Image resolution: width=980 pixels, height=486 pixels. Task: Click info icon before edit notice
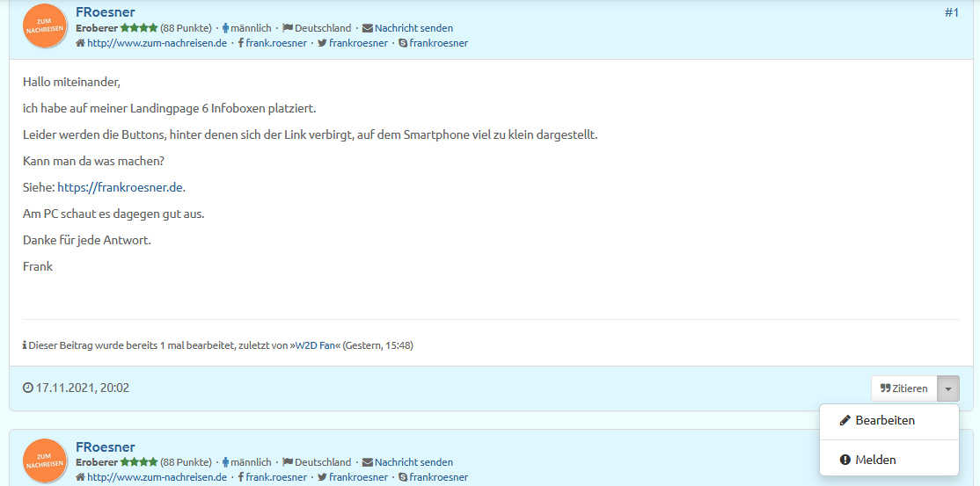pyautogui.click(x=25, y=345)
